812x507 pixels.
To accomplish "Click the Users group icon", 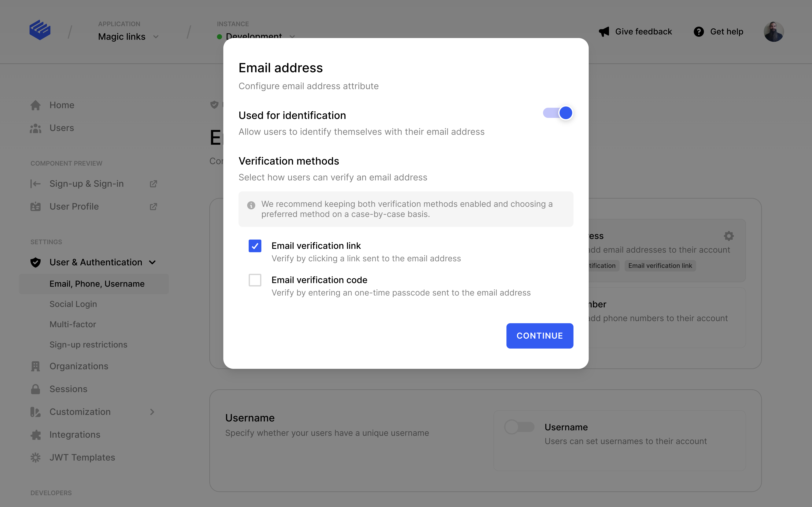I will [x=36, y=128].
